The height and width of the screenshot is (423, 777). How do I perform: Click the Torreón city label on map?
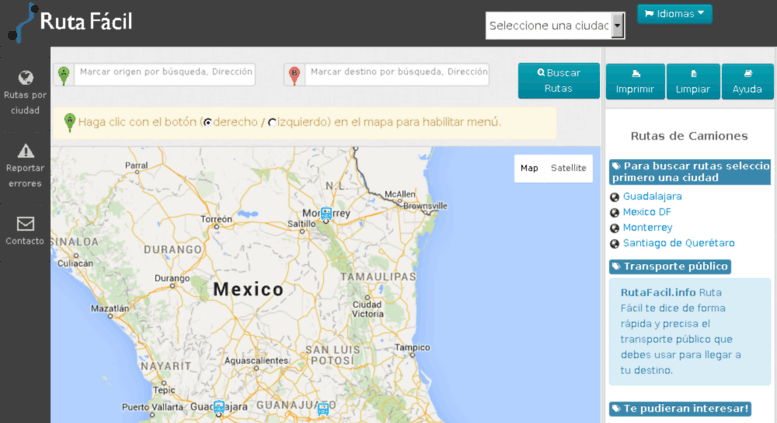pyautogui.click(x=216, y=219)
